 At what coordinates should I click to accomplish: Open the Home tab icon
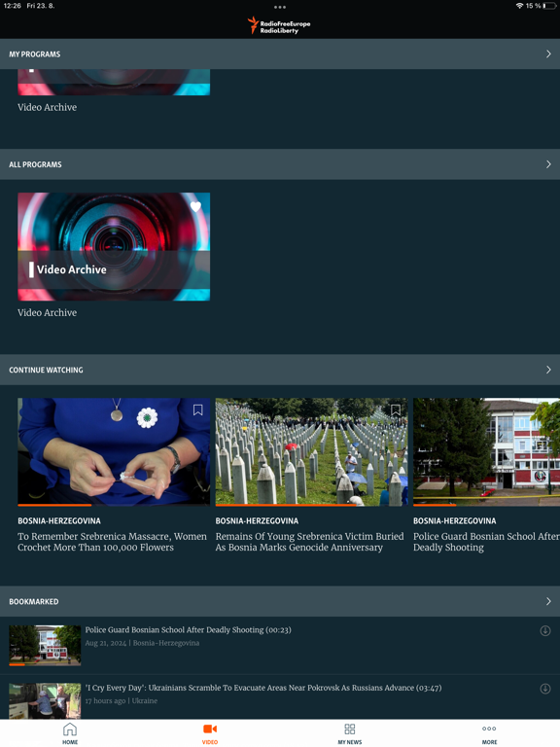click(x=70, y=729)
